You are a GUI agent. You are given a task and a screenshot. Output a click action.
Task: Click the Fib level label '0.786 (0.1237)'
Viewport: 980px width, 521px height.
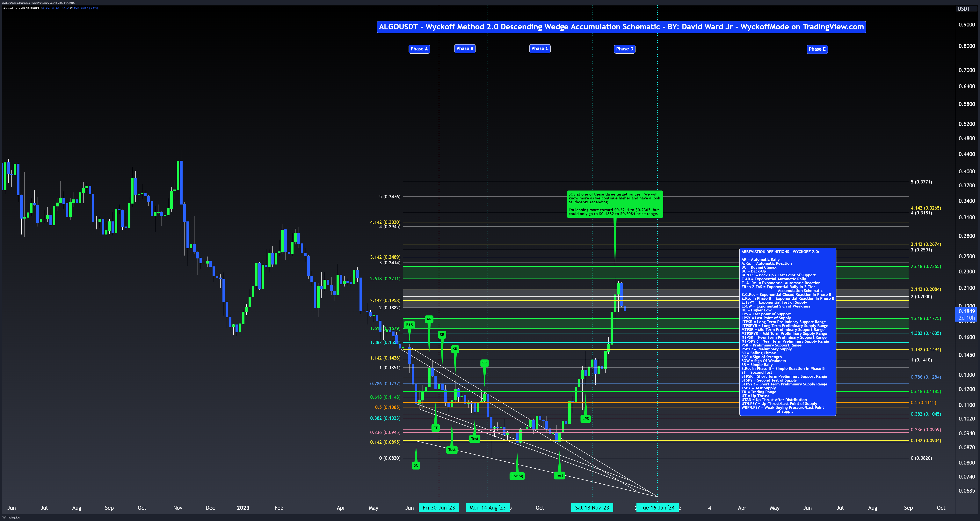pos(385,384)
